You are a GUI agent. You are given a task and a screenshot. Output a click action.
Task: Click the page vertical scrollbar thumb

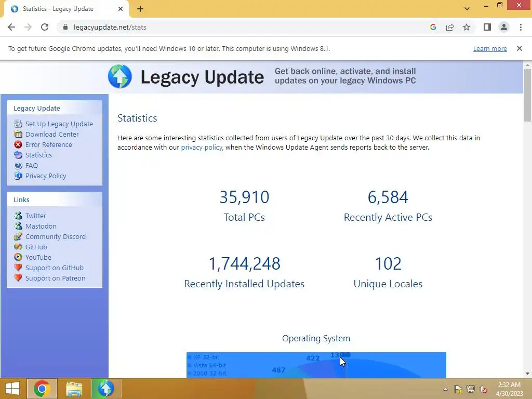[x=527, y=95]
